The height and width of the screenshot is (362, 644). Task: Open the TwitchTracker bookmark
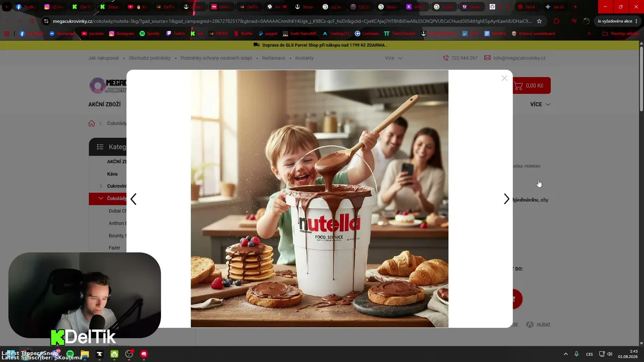[x=400, y=33]
